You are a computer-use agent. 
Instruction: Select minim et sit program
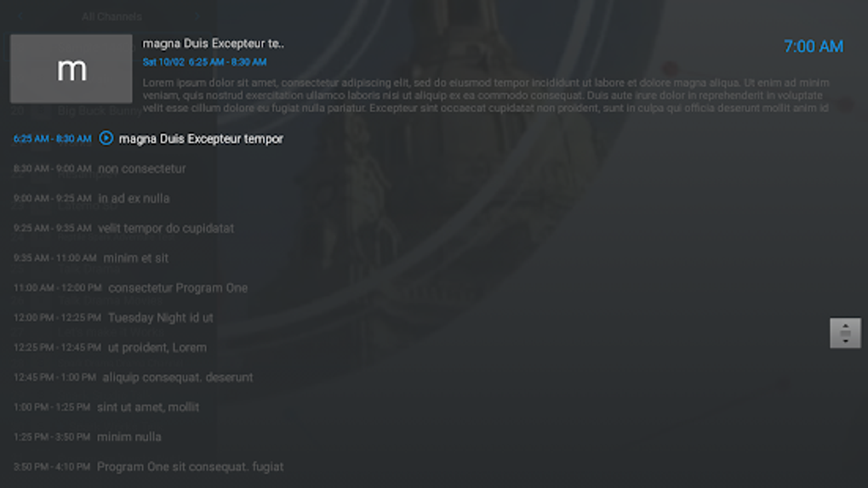coord(91,258)
